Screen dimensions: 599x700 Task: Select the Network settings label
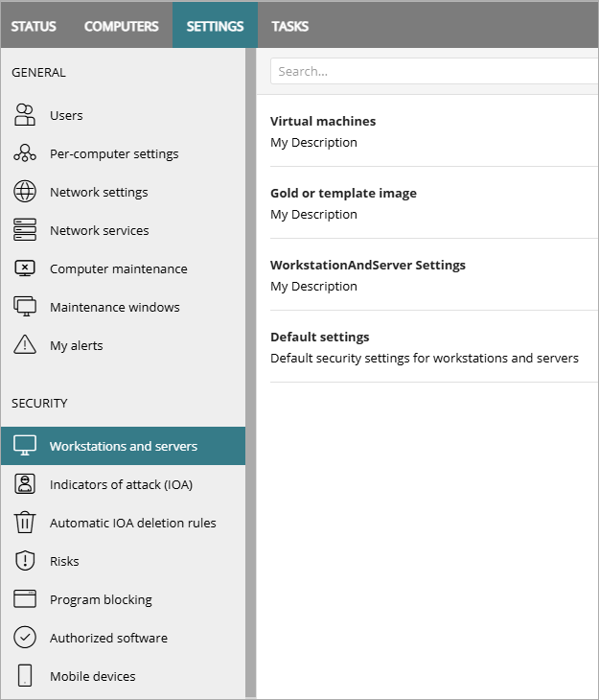pyautogui.click(x=99, y=193)
